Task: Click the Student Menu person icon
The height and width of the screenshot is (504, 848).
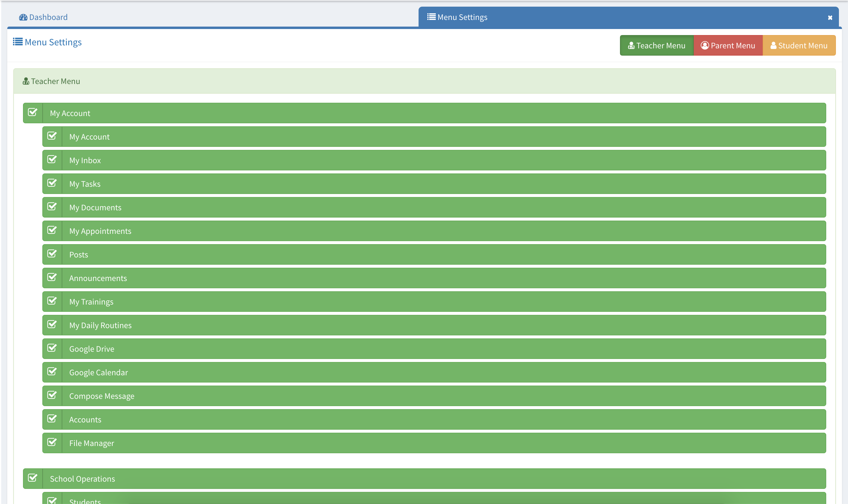Action: point(773,46)
